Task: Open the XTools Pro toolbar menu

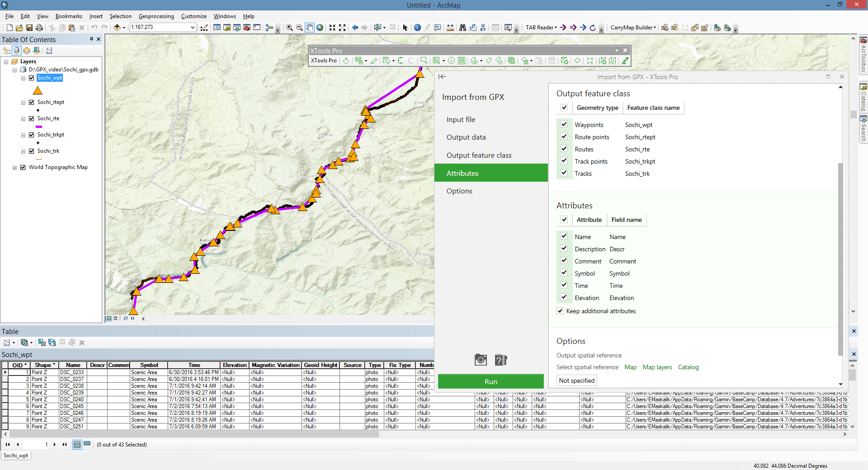Action: pyautogui.click(x=324, y=61)
